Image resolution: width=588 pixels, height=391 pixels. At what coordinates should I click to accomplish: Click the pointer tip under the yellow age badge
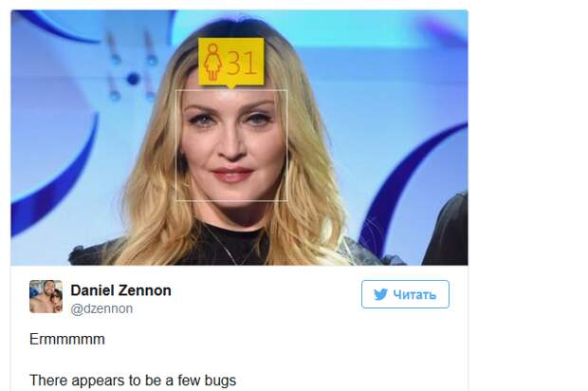point(231,87)
